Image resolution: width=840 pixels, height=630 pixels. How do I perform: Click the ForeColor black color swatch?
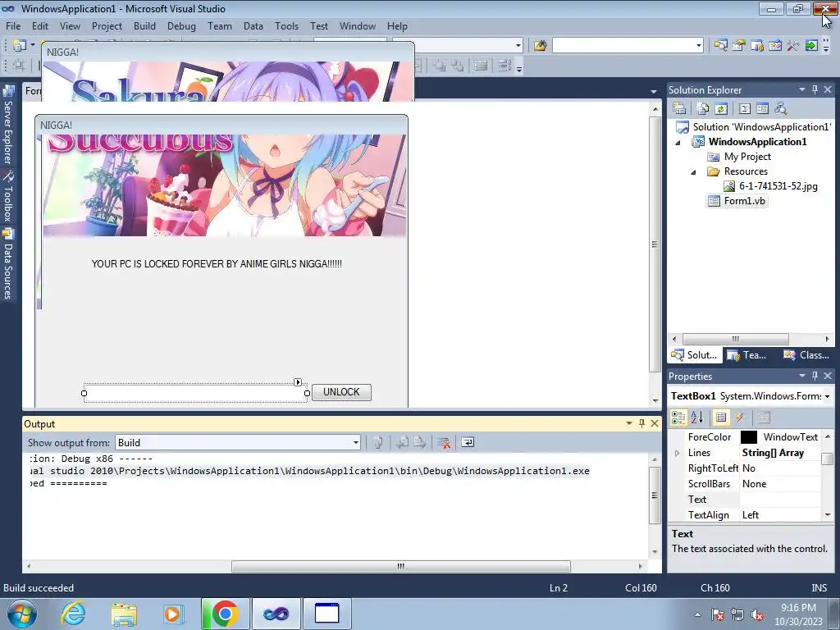pyautogui.click(x=748, y=437)
